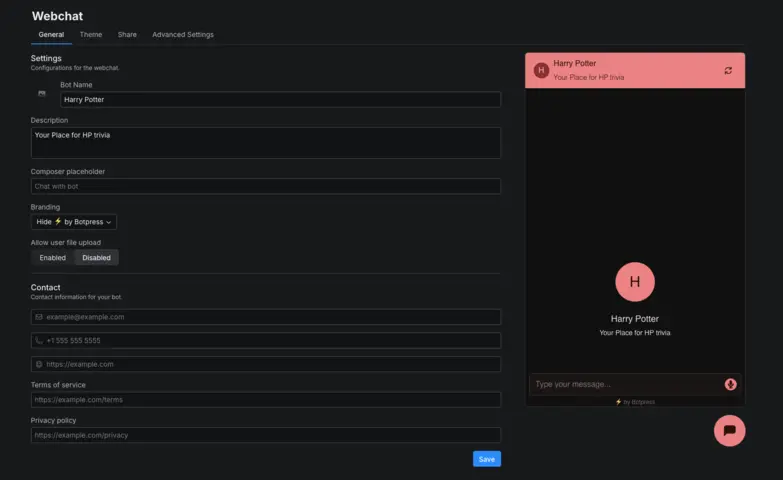
Task: Click the +1 555 555 5555 phone field
Action: coord(266,341)
